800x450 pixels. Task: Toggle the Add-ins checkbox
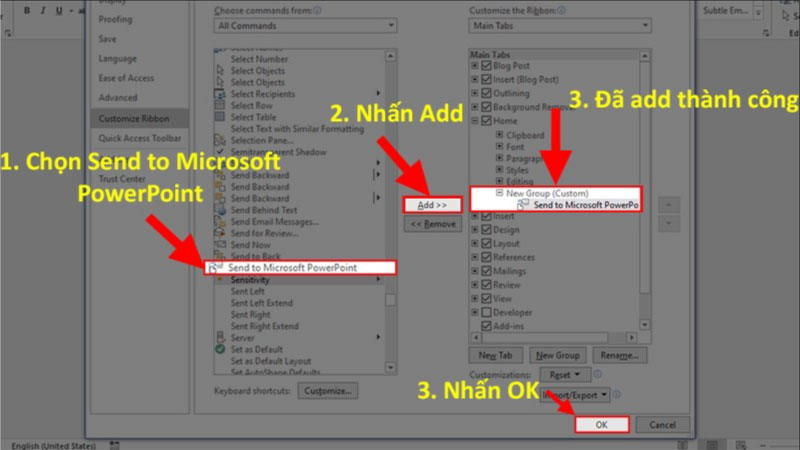(x=486, y=326)
